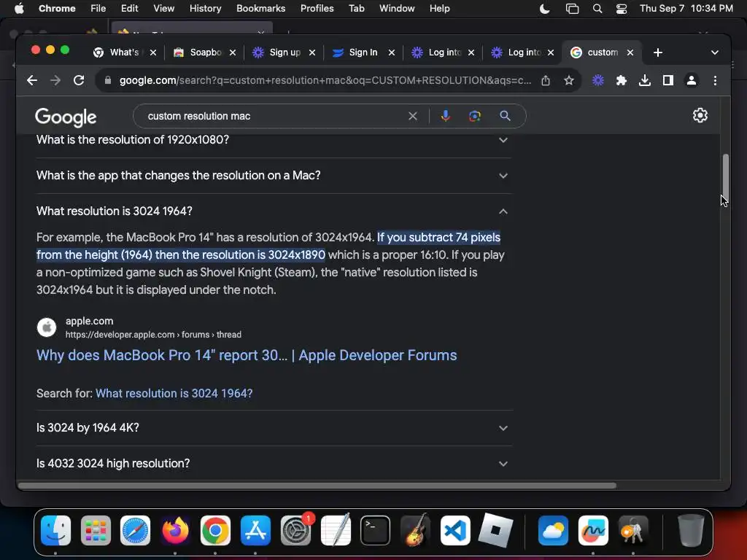Open Apple Developer Forums result link
This screenshot has width=747, height=560.
tap(247, 355)
